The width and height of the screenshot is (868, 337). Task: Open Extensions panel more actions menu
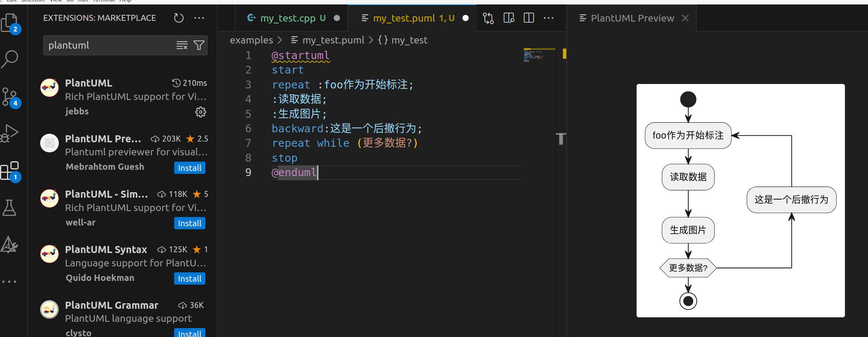coord(199,18)
